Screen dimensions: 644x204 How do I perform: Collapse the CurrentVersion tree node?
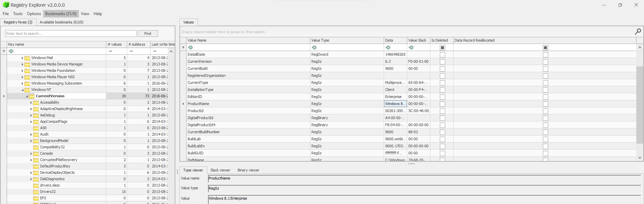click(x=27, y=96)
